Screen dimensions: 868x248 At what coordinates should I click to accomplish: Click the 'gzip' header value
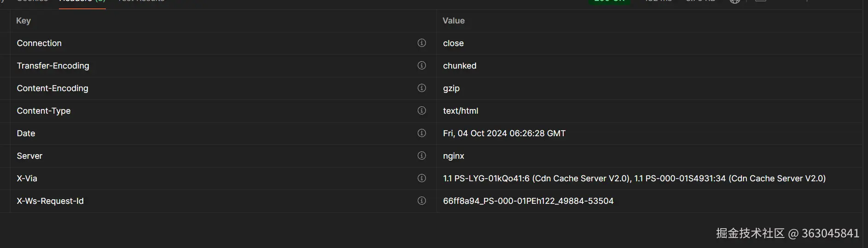pos(451,88)
